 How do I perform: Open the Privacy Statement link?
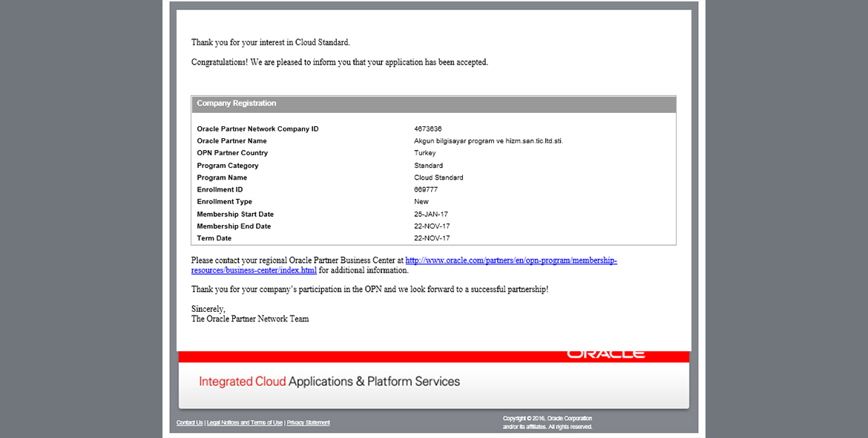pos(309,422)
